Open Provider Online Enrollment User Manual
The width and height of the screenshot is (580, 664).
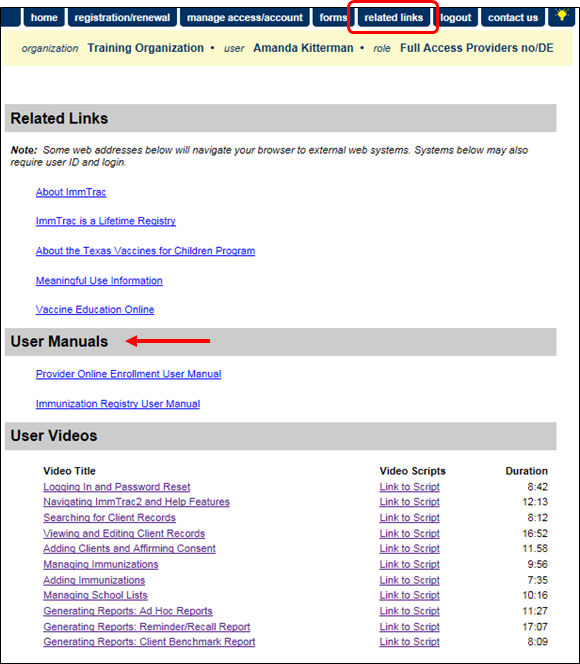pyautogui.click(x=128, y=374)
